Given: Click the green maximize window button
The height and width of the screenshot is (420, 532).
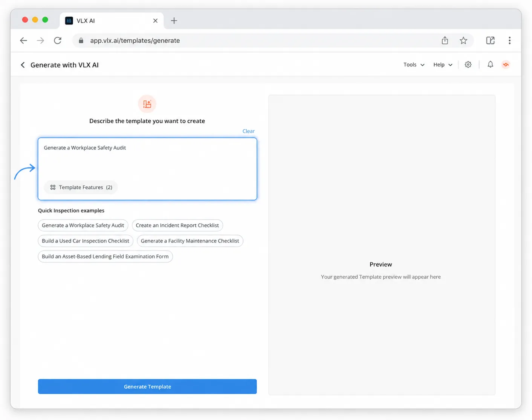Looking at the screenshot, I should (45, 20).
